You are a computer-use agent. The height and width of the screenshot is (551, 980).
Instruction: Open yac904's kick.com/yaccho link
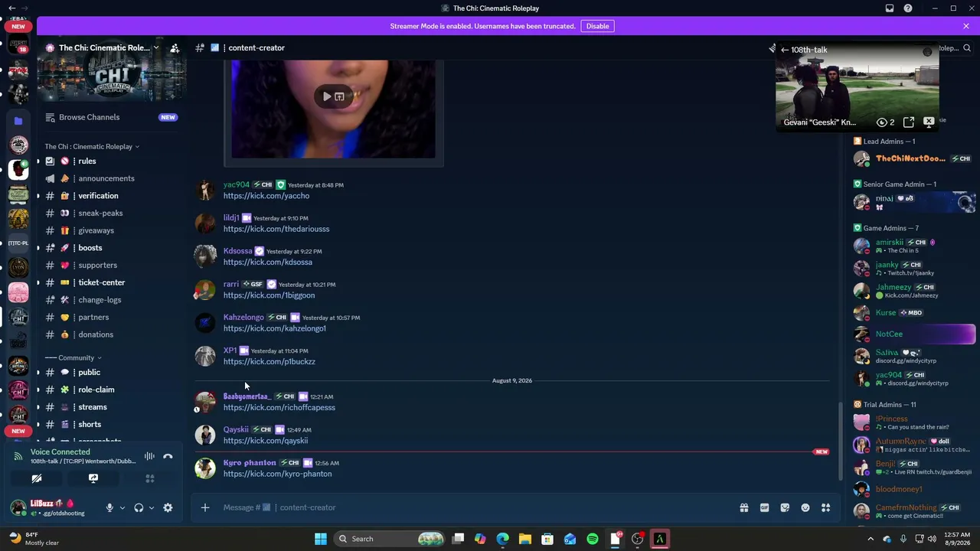pyautogui.click(x=266, y=196)
